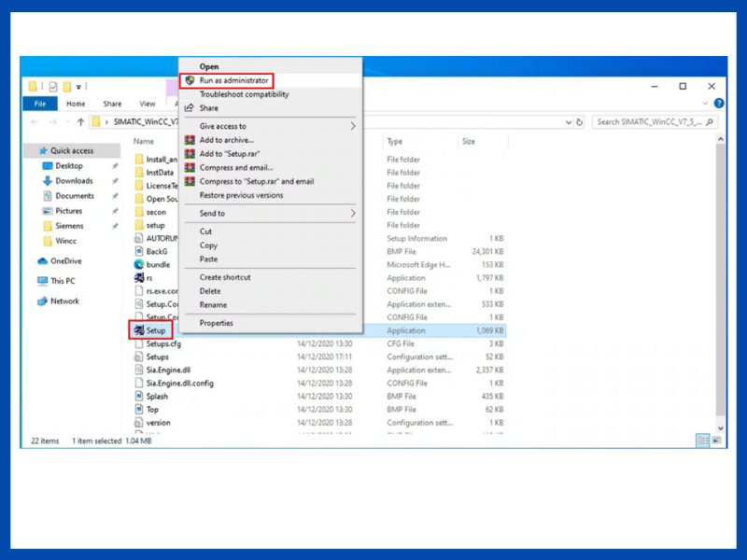Click the rs application icon
Screen dimensions: 747x560
click(138, 277)
